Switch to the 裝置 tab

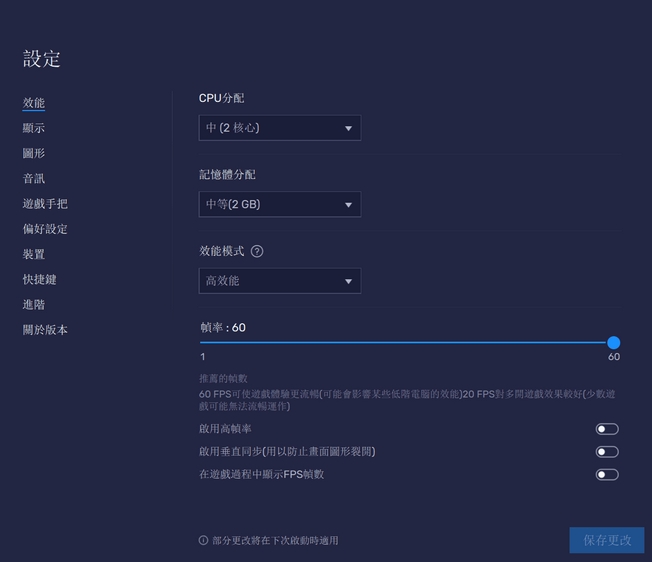34,254
